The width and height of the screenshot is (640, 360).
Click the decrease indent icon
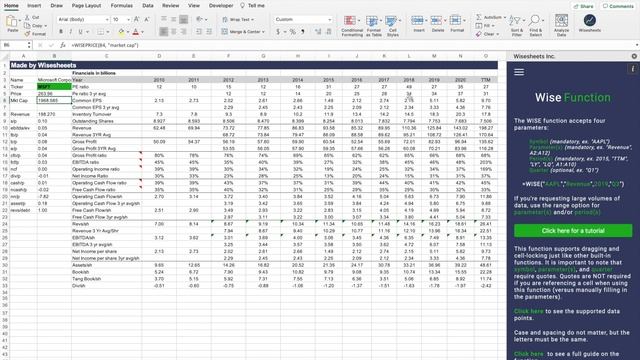(199, 32)
